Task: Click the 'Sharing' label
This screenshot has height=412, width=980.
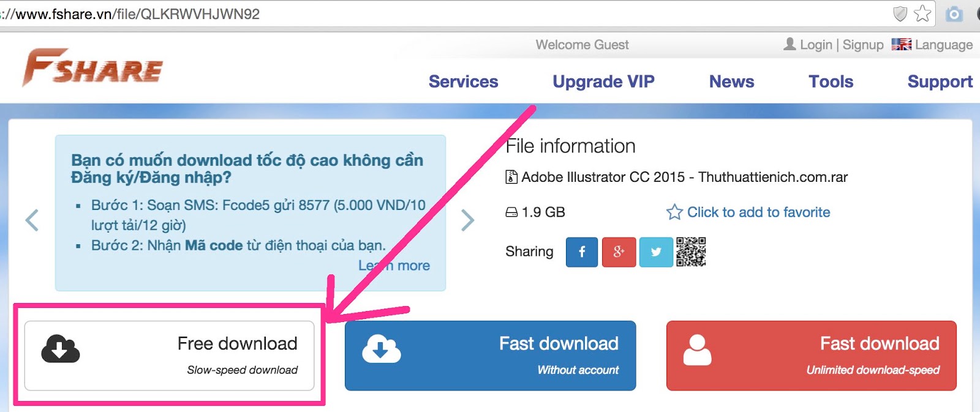Action: pos(529,252)
